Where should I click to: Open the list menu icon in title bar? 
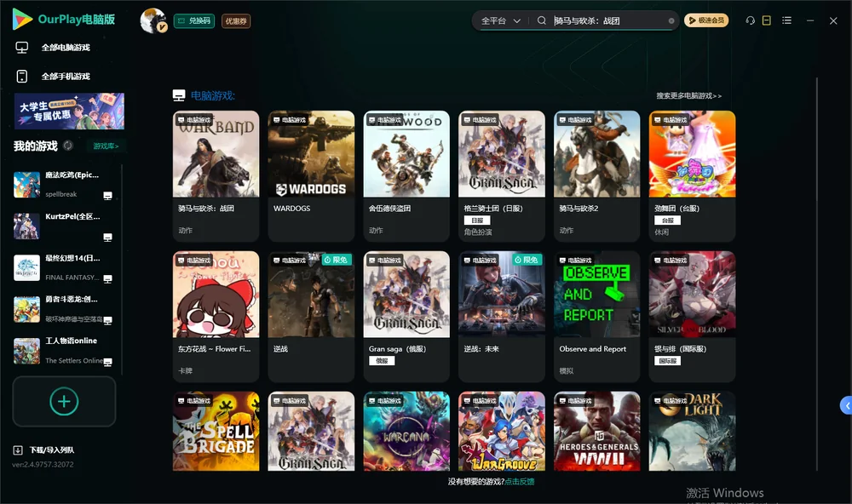(x=786, y=20)
